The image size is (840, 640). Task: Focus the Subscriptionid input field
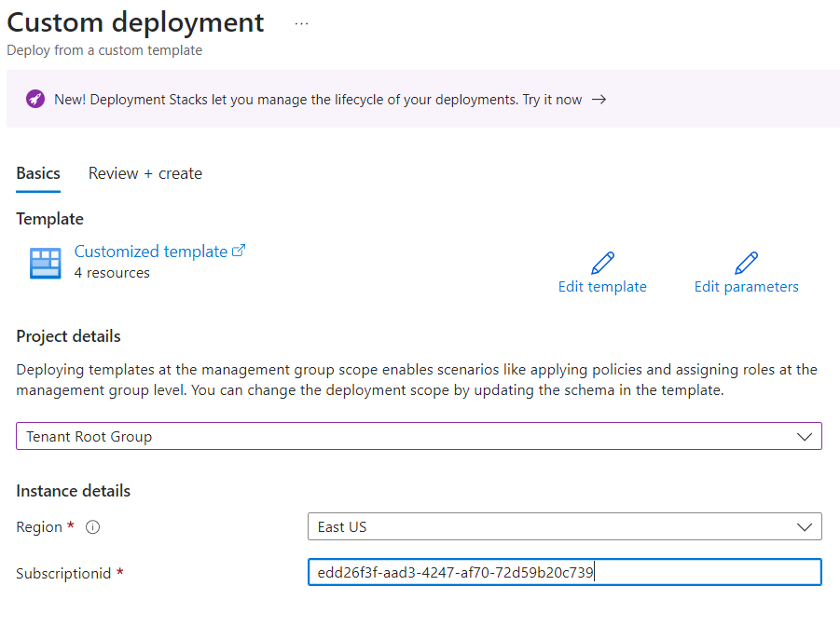(x=565, y=572)
